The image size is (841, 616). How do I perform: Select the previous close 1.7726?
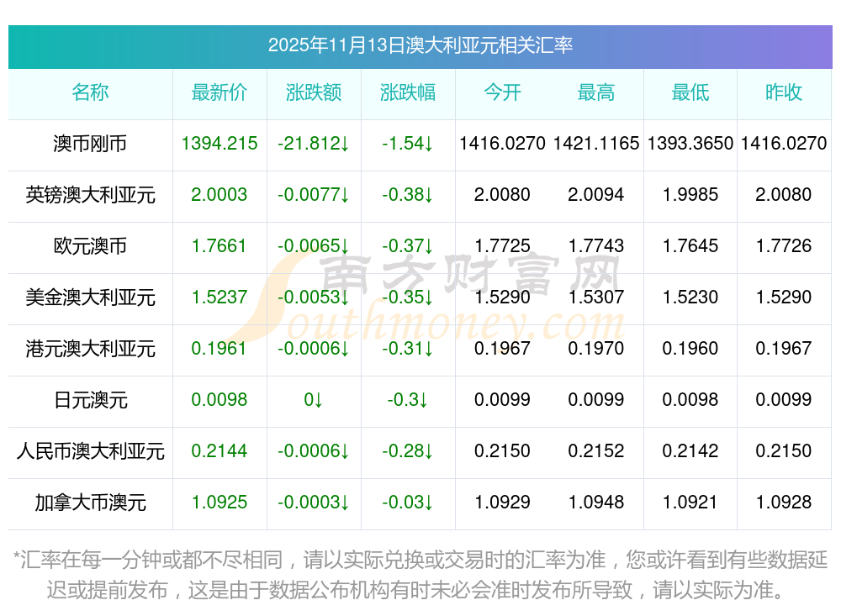click(x=784, y=246)
